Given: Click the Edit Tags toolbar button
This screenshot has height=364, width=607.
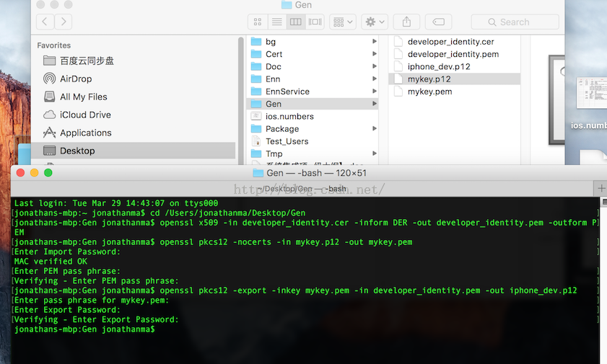Looking at the screenshot, I should pyautogui.click(x=438, y=22).
